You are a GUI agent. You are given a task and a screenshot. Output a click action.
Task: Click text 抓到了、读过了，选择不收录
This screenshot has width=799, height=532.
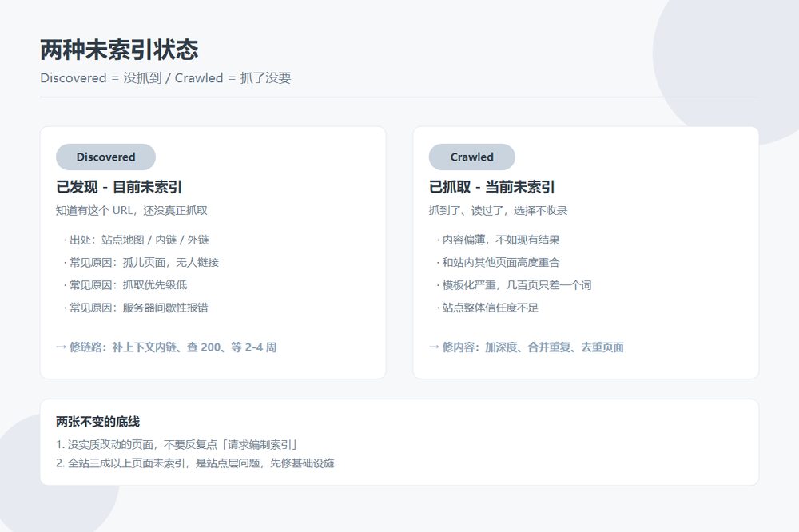pos(498,210)
